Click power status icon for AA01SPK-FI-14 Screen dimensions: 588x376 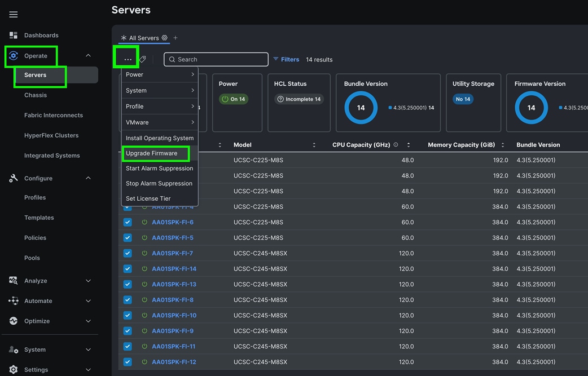[x=144, y=268]
